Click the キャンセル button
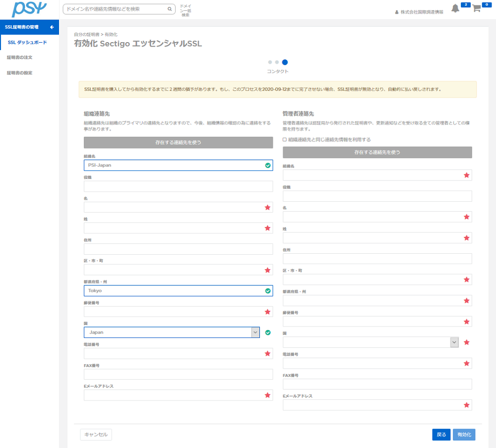496x448 pixels. click(96, 435)
